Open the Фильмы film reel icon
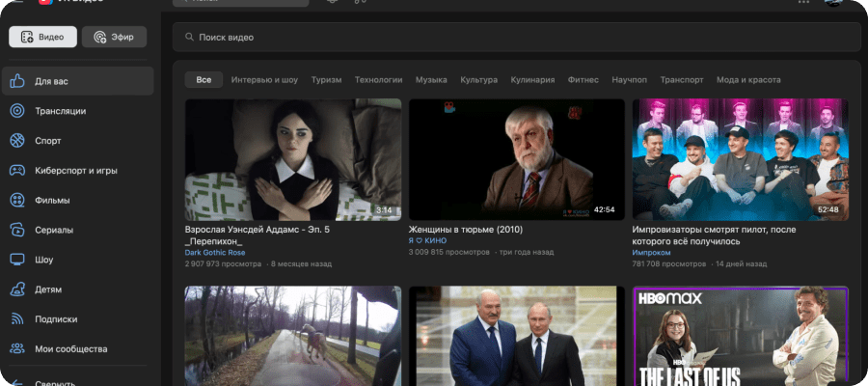Screen dimensions: 868x386 click(x=17, y=200)
